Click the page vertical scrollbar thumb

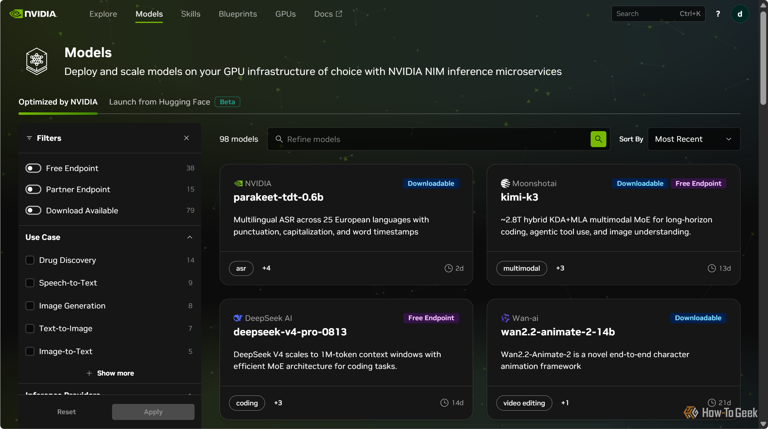click(763, 56)
